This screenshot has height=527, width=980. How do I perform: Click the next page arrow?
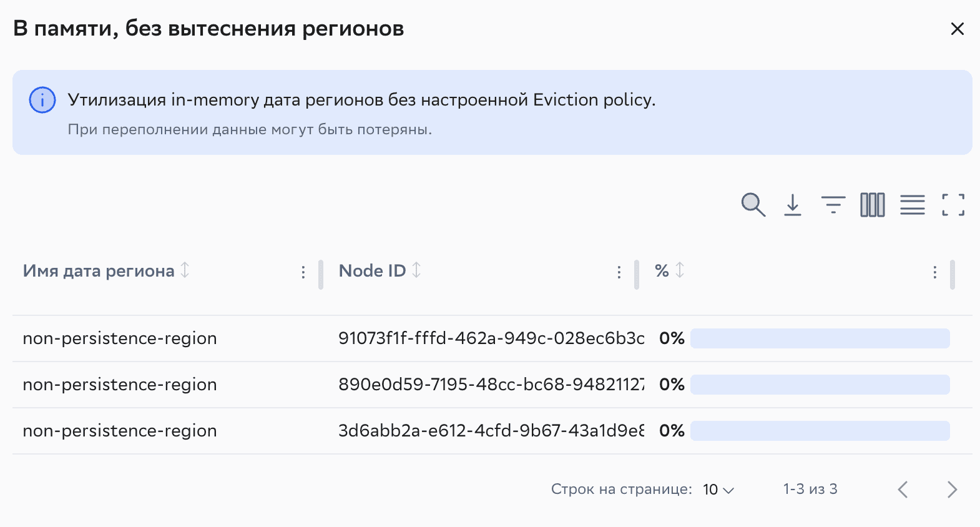951,490
